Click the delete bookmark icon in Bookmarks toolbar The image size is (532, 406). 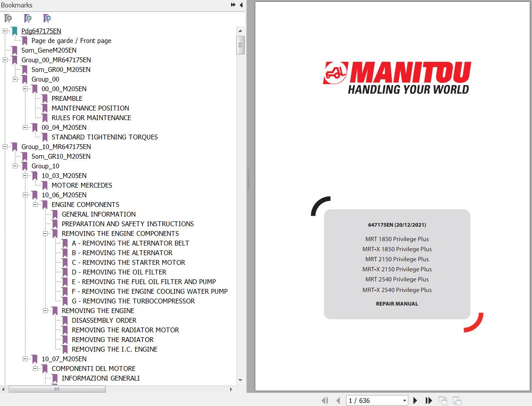[x=8, y=18]
